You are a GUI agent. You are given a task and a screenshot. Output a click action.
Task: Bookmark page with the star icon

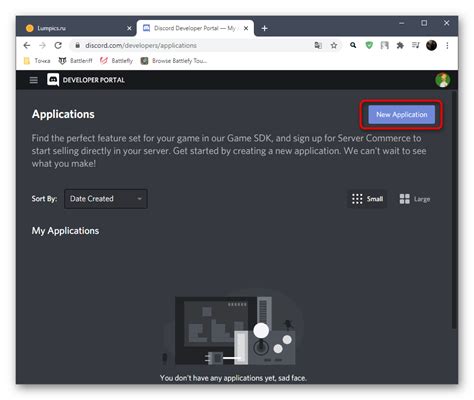point(334,45)
